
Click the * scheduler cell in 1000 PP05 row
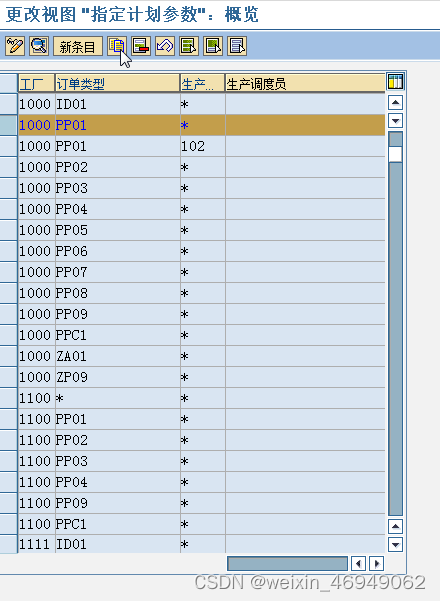(x=202, y=230)
